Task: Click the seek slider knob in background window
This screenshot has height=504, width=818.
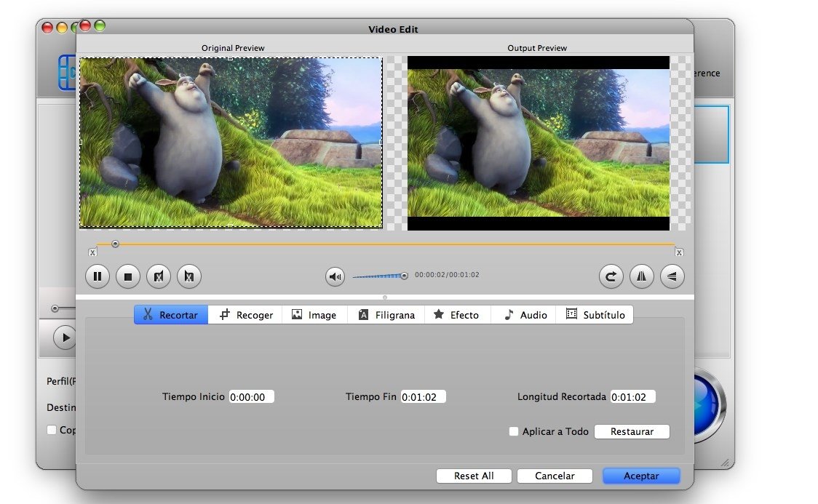Action: [x=55, y=308]
